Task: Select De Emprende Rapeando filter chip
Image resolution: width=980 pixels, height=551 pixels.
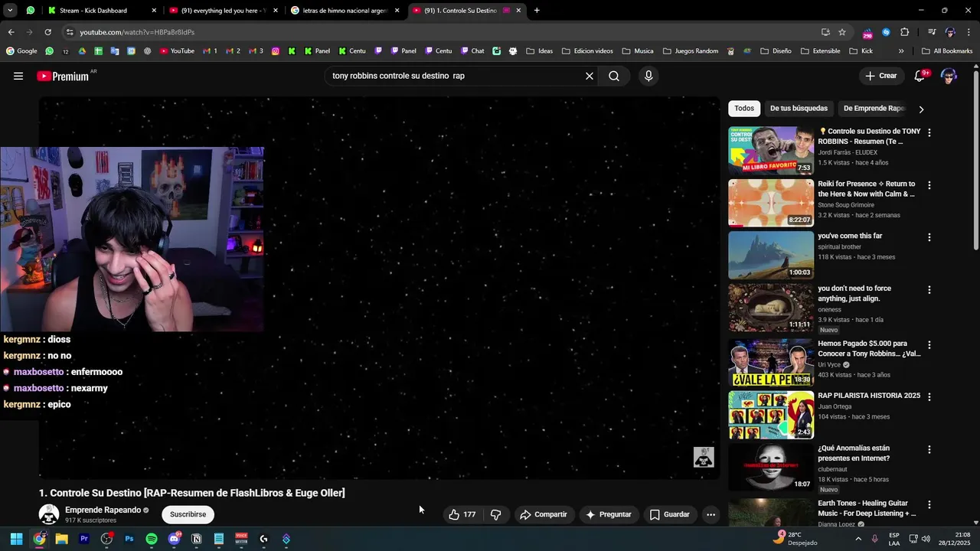Action: [874, 109]
